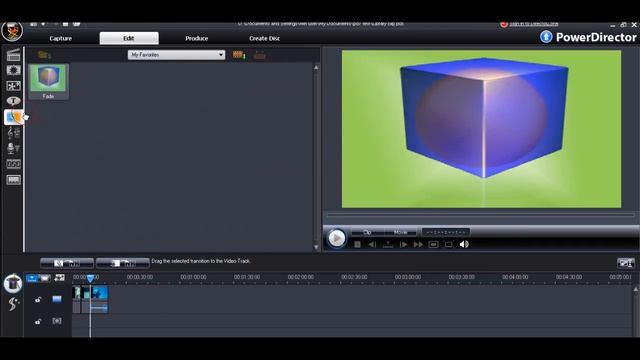Open the Effect Room icon

[13, 70]
